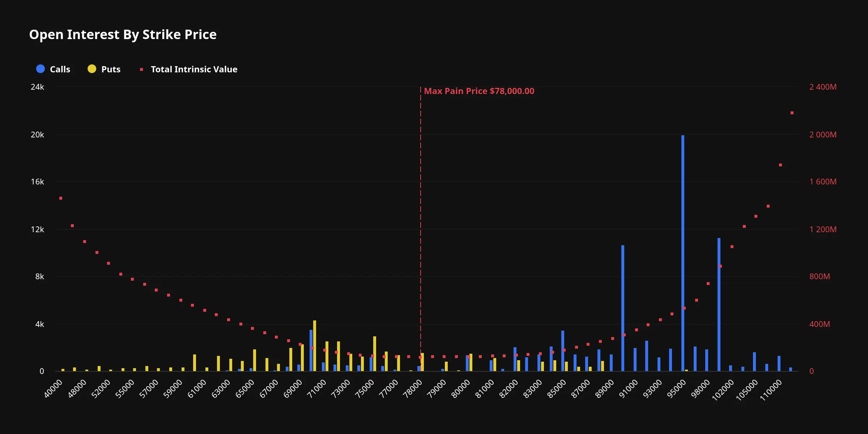This screenshot has height=434, width=868.
Task: Click the Max Pain Price $78,000.00 label
Action: pos(479,91)
